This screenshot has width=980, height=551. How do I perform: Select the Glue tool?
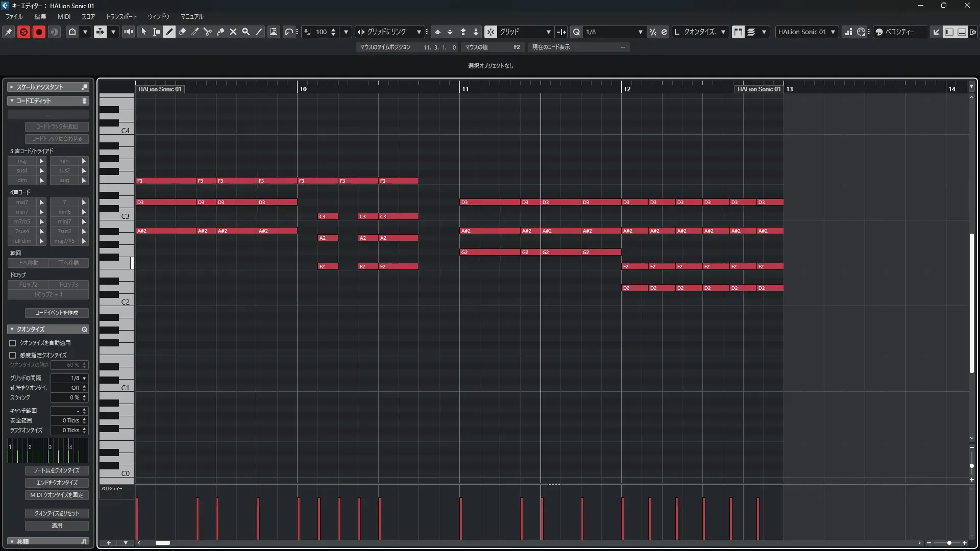220,32
